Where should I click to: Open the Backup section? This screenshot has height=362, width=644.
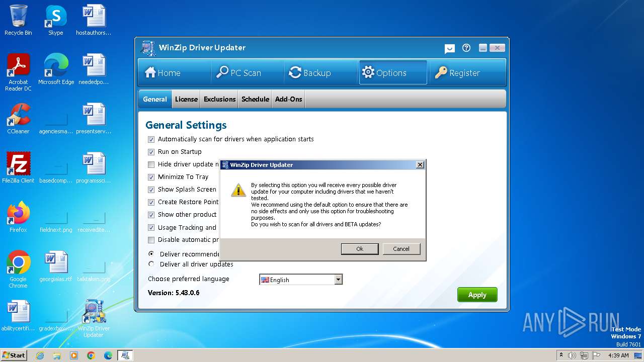pos(310,73)
